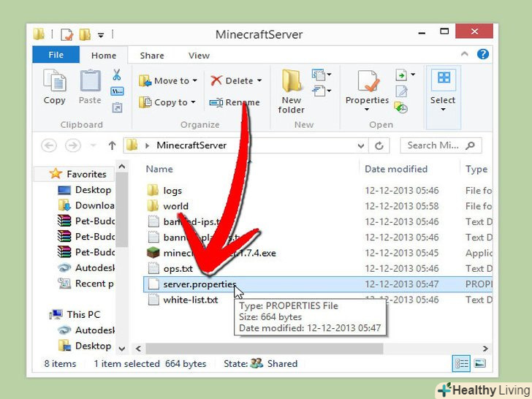
Task: Sort by the Name column header
Action: (159, 169)
